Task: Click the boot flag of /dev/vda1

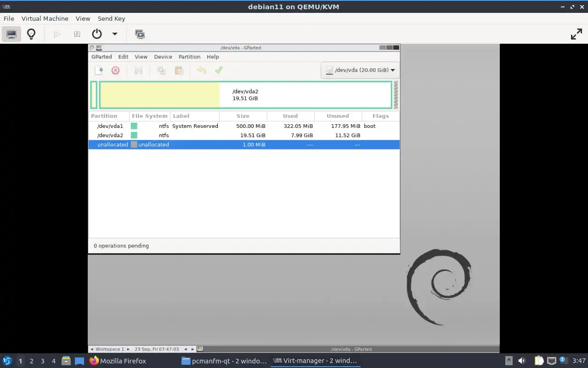Action: click(x=369, y=126)
